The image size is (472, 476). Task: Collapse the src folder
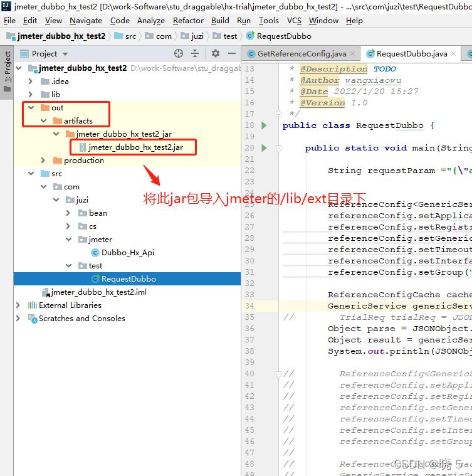point(31,173)
